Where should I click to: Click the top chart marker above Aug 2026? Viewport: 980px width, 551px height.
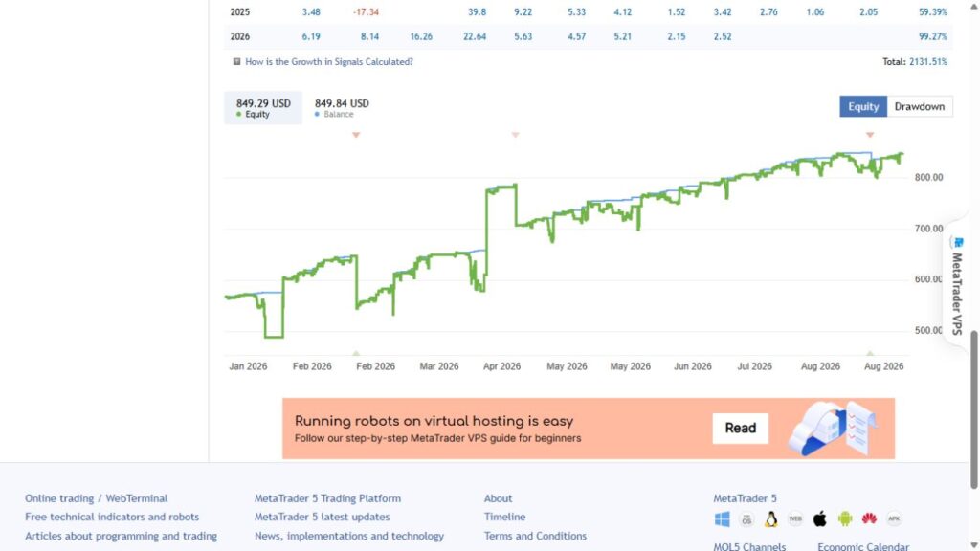click(x=870, y=135)
